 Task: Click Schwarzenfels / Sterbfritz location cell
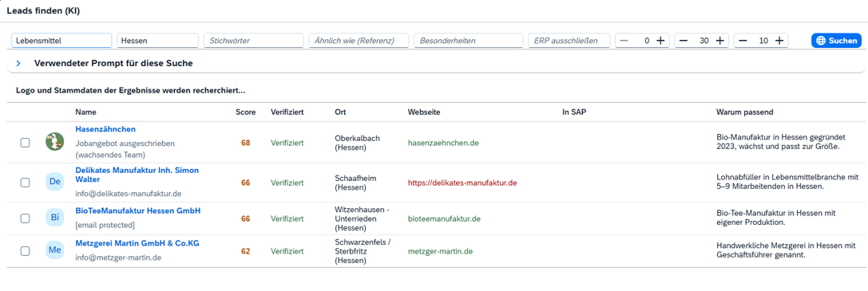363,251
